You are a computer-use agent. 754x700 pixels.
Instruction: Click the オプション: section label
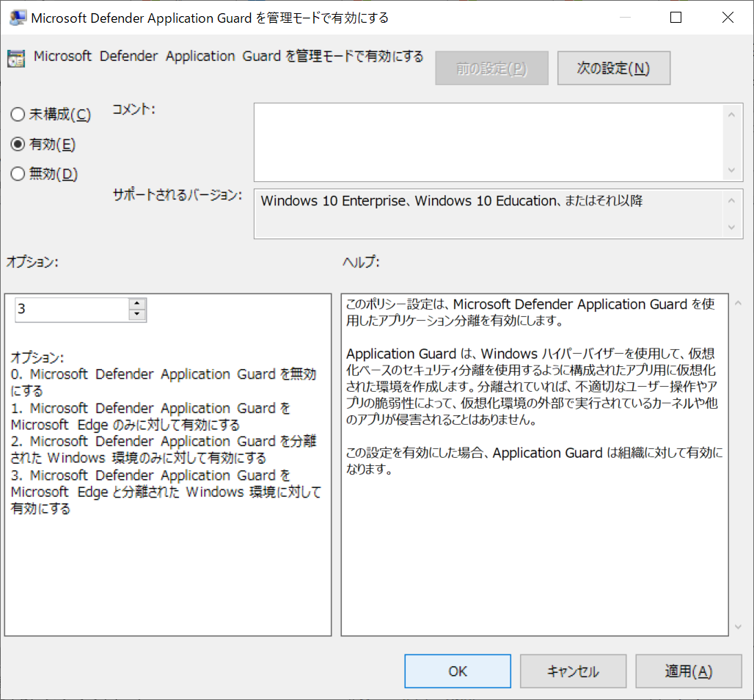tap(32, 262)
